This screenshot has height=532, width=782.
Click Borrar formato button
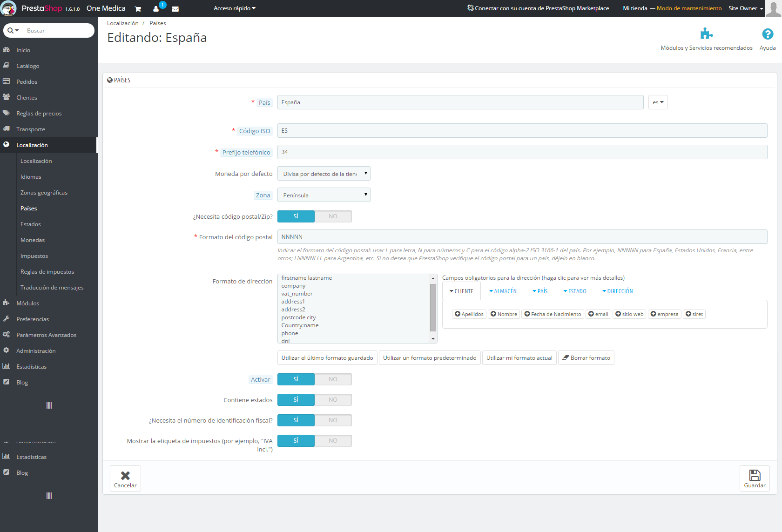point(586,358)
